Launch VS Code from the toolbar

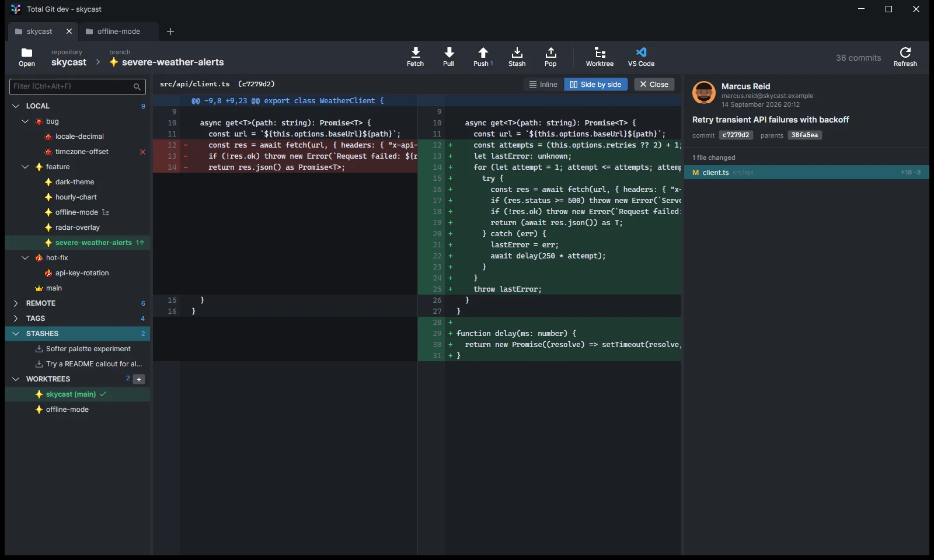coord(641,57)
